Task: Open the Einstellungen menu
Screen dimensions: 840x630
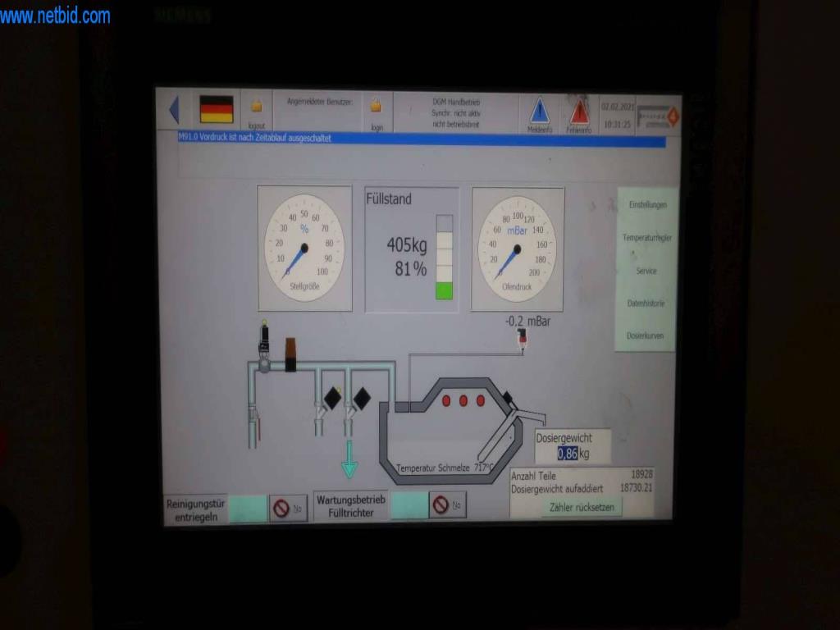Action: click(647, 204)
